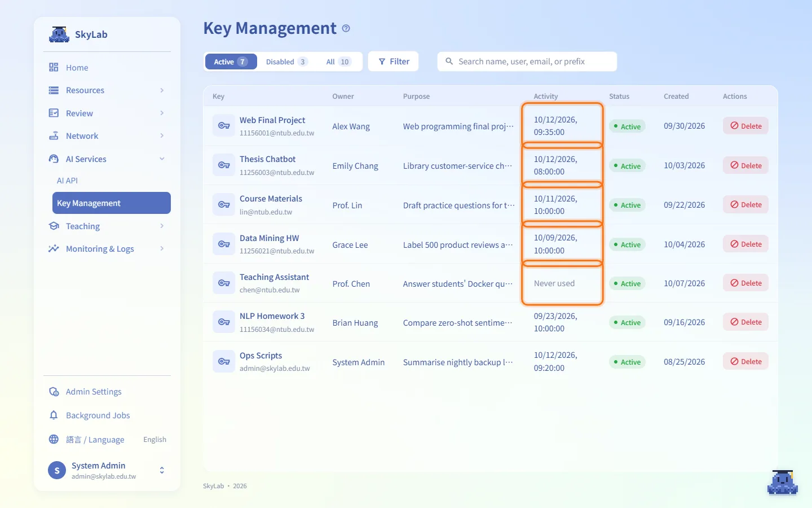Collapse the AI Services section chevron
The height and width of the screenshot is (508, 812).
(x=162, y=159)
